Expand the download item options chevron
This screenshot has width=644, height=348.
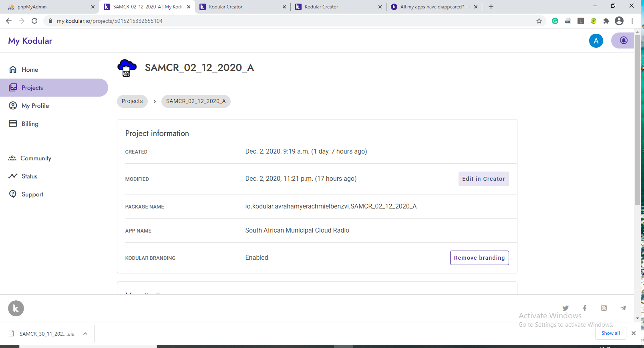[x=85, y=334]
